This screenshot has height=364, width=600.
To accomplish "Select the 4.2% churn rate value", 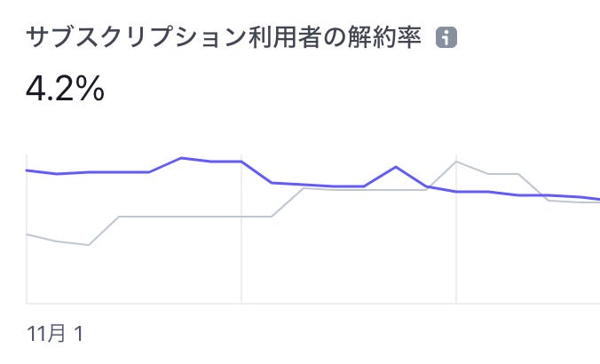I will [x=65, y=89].
